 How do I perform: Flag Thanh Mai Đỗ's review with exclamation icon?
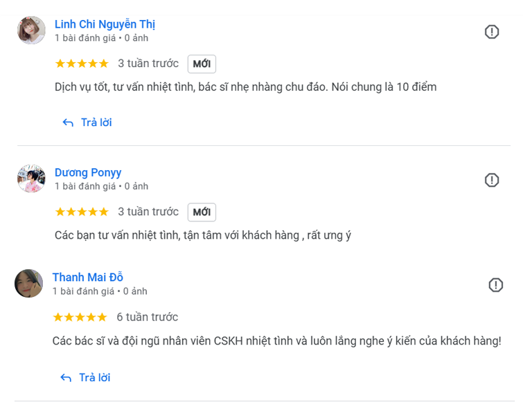pos(496,285)
